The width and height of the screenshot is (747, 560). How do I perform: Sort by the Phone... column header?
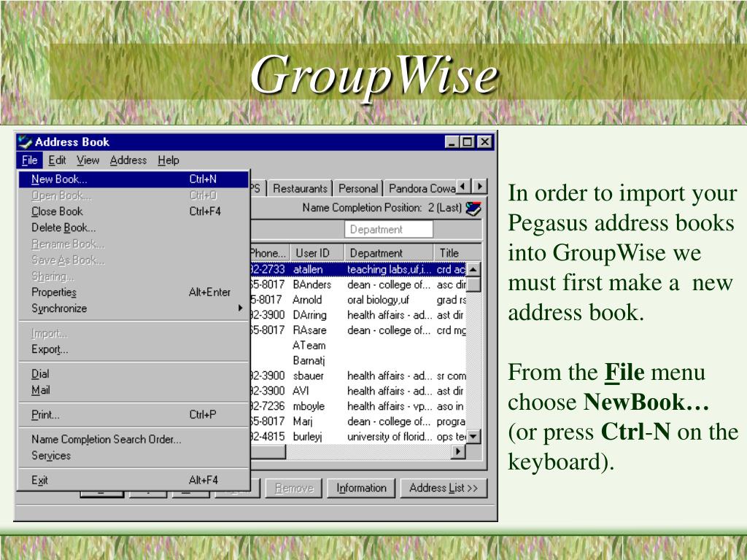[268, 253]
